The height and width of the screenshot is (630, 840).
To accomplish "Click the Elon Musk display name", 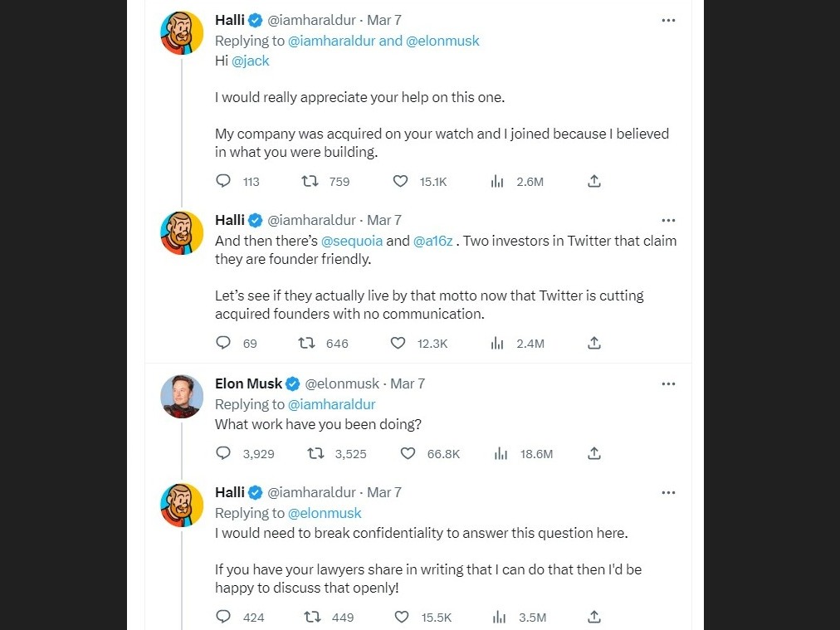I will [x=248, y=383].
